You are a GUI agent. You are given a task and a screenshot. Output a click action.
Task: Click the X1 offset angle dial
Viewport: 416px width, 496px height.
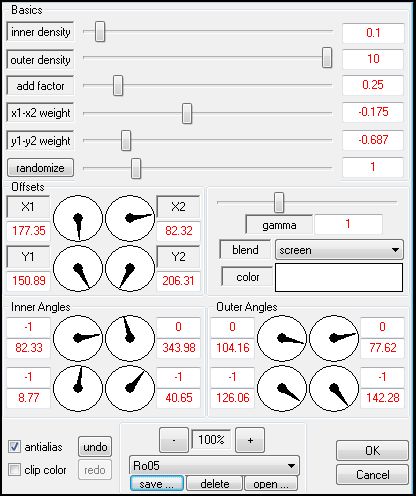pyautogui.click(x=78, y=218)
